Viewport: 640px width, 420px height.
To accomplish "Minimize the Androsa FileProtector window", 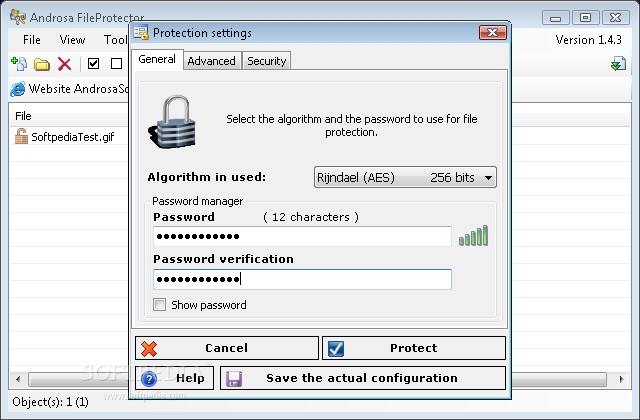I will (x=555, y=18).
